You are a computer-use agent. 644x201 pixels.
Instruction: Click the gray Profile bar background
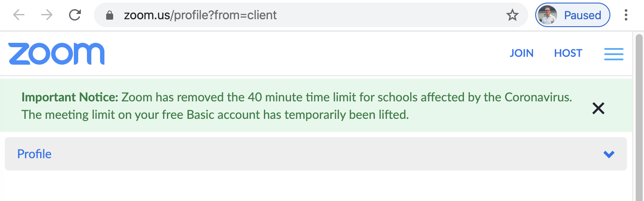coord(316,154)
